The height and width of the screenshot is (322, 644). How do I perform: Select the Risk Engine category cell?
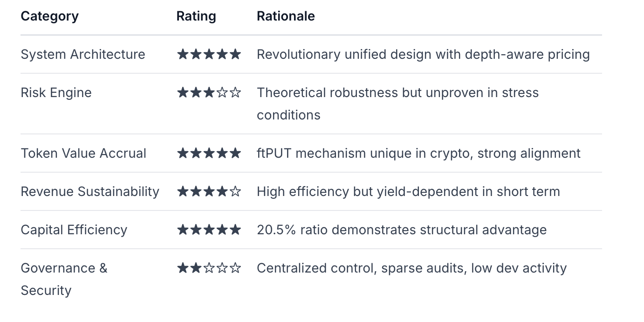point(56,93)
